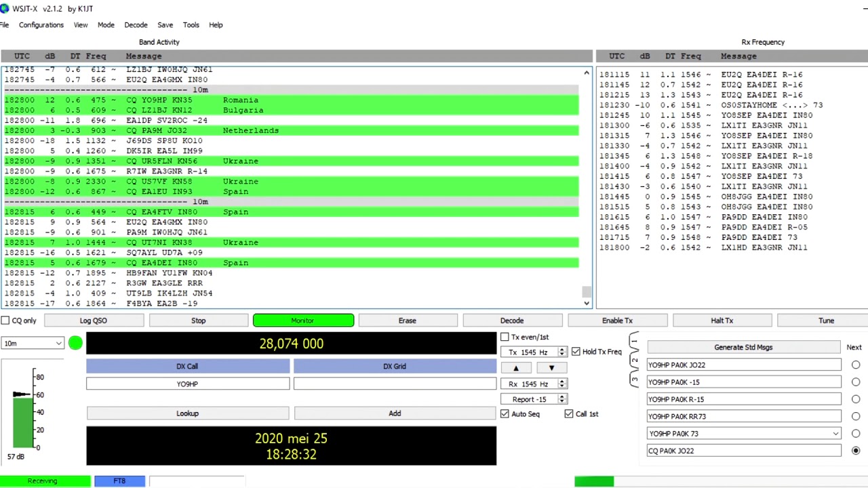Click the Lookup button
This screenshot has height=488, width=868.
[x=187, y=413]
